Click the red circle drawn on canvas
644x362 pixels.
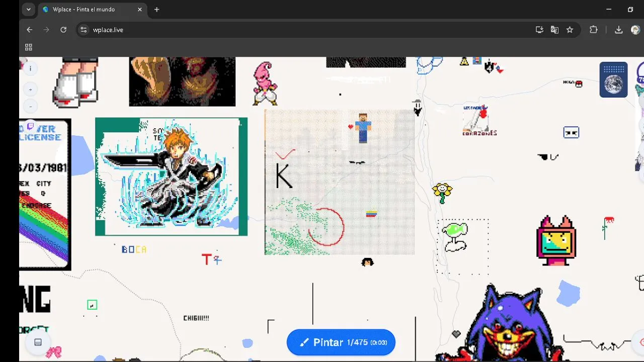326,227
